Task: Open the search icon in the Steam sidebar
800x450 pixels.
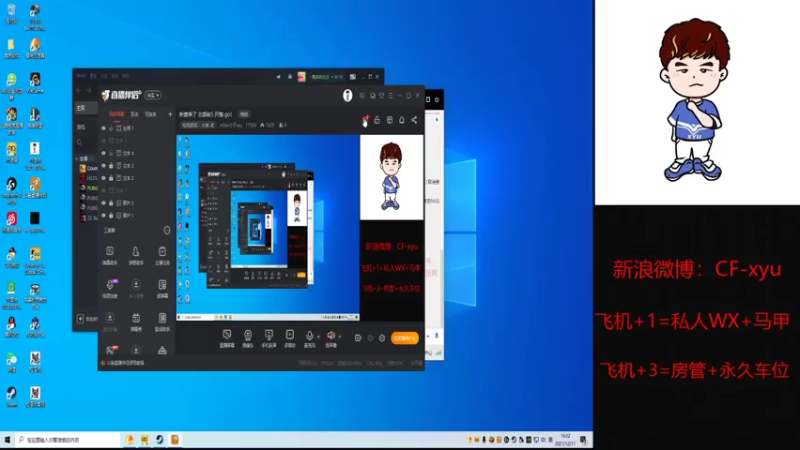Action: pos(80,142)
